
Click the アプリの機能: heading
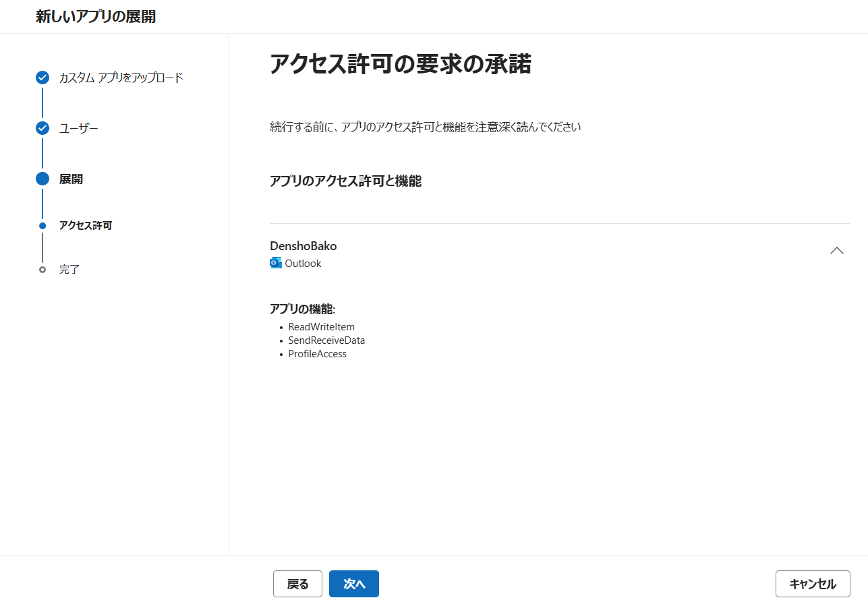303,309
